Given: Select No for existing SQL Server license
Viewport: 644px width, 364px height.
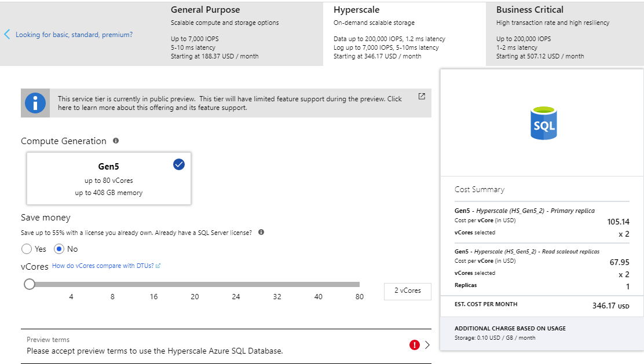Looking at the screenshot, I should [59, 249].
